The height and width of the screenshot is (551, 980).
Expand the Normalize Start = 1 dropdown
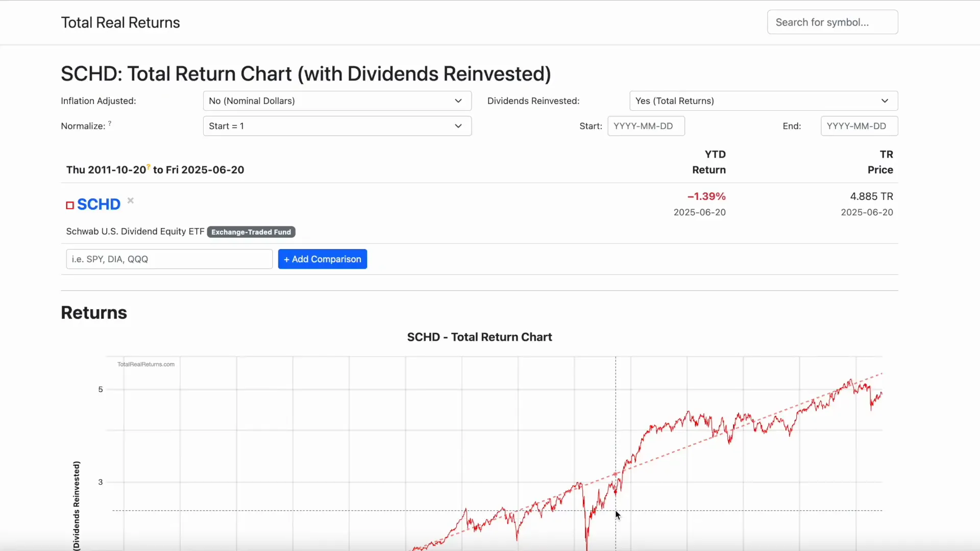tap(337, 126)
